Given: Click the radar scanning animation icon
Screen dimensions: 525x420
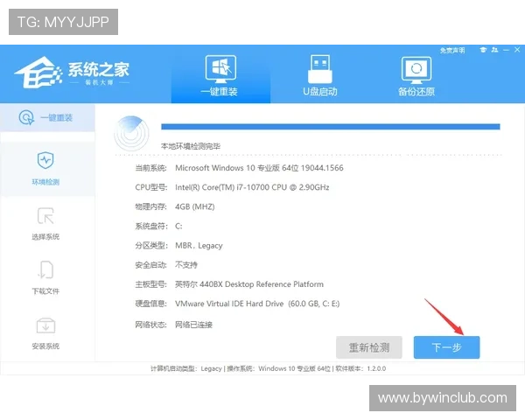Looking at the screenshot, I should point(131,133).
